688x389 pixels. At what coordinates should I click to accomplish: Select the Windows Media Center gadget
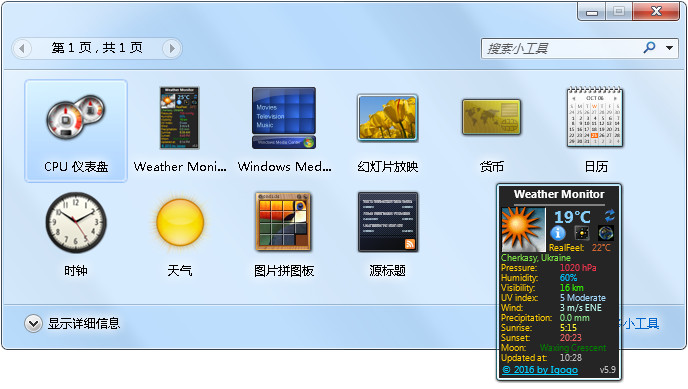click(x=284, y=118)
